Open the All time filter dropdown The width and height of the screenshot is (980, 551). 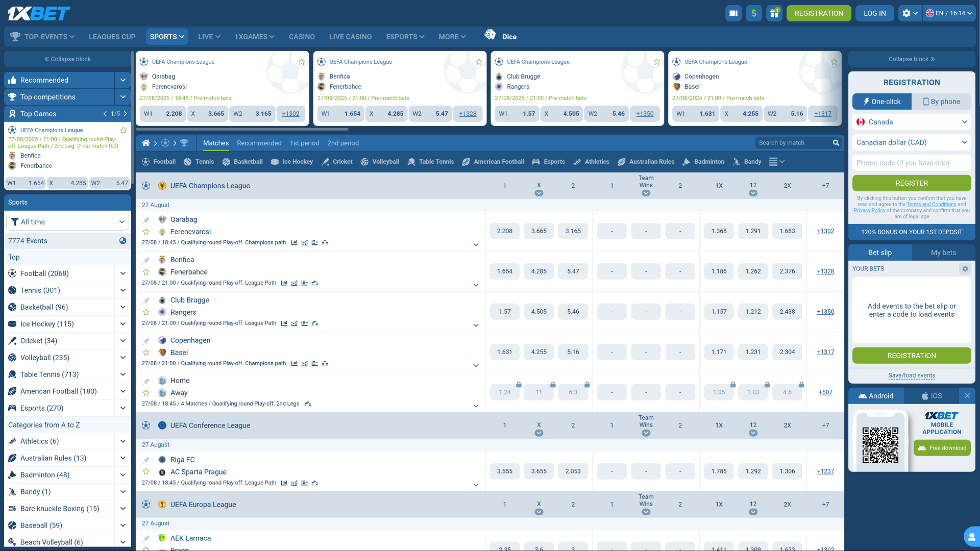point(67,221)
